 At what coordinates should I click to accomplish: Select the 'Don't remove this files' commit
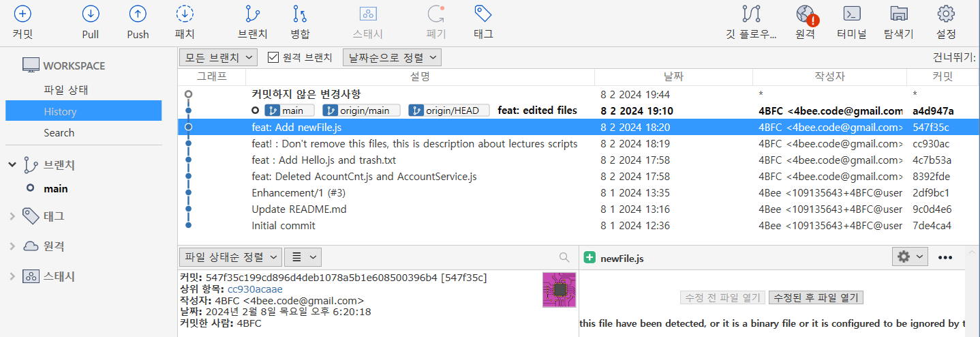coord(578,143)
